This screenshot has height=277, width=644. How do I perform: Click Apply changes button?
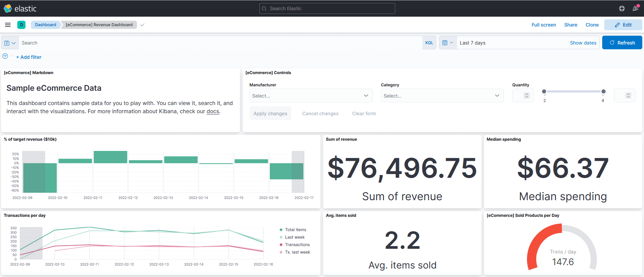(270, 114)
